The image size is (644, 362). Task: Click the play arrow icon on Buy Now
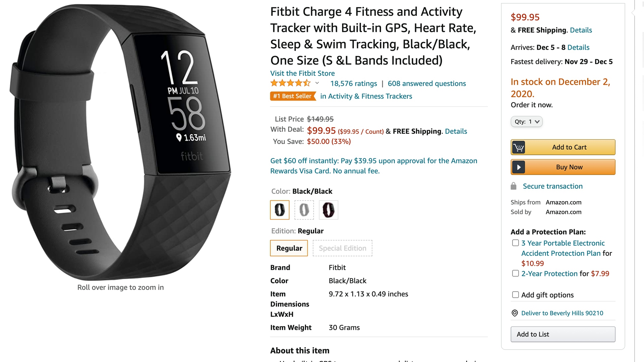[519, 167]
